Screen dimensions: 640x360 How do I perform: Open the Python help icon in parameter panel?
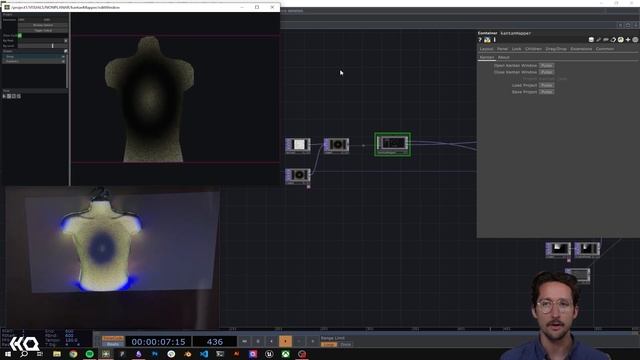pos(487,40)
